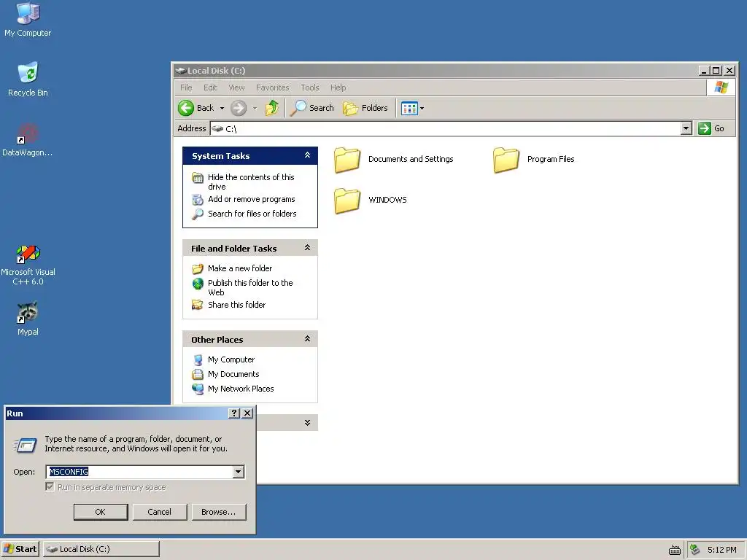Select the DataWagon desktop shortcut
Viewport: 747px width, 560px height.
28,139
